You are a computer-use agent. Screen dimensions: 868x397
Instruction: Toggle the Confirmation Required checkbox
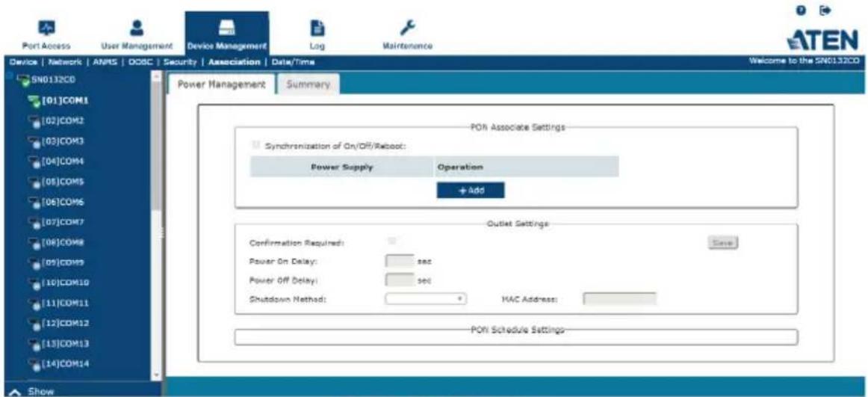pos(392,241)
